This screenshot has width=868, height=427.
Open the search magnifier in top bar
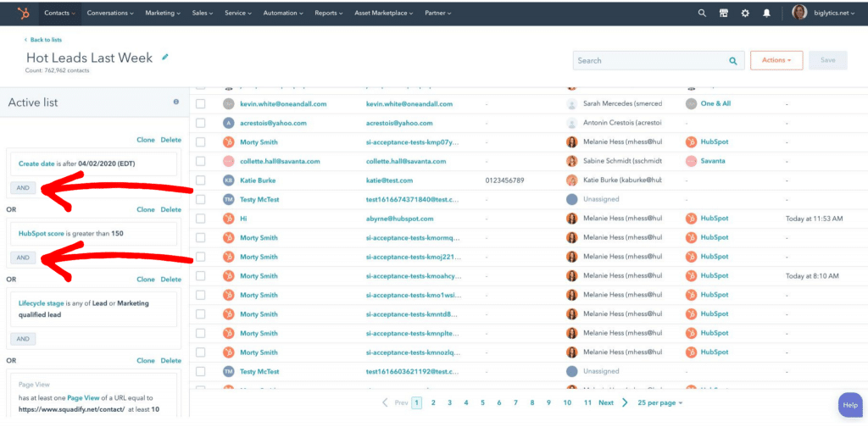pos(702,14)
